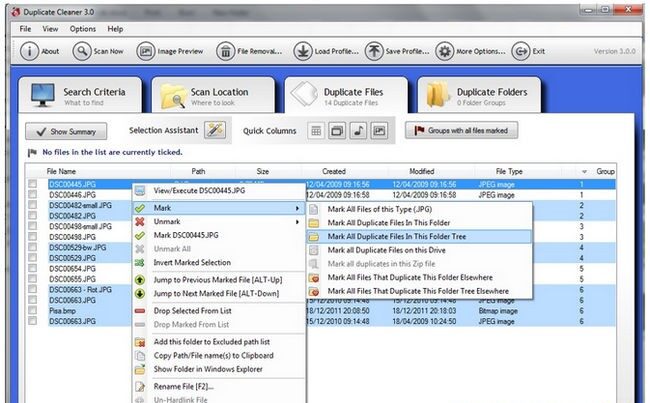Select the window-style Quick Columns icon
Screen dimensions: 650x403
[337, 131]
